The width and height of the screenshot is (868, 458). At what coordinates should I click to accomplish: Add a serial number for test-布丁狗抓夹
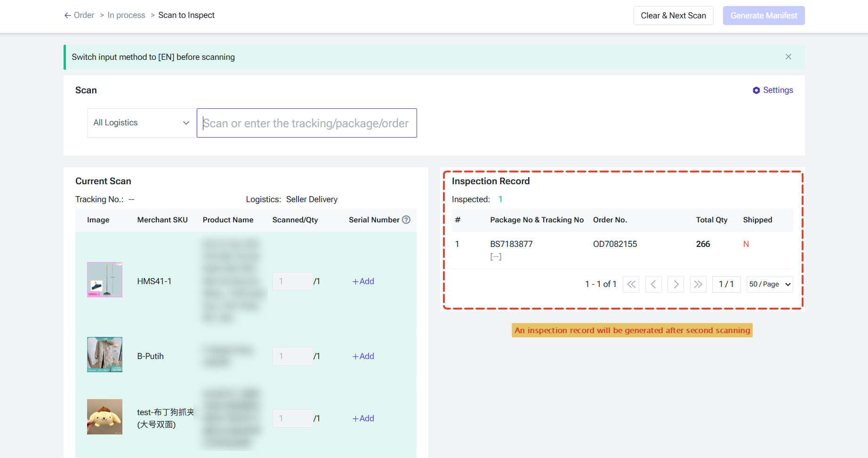pyautogui.click(x=363, y=418)
